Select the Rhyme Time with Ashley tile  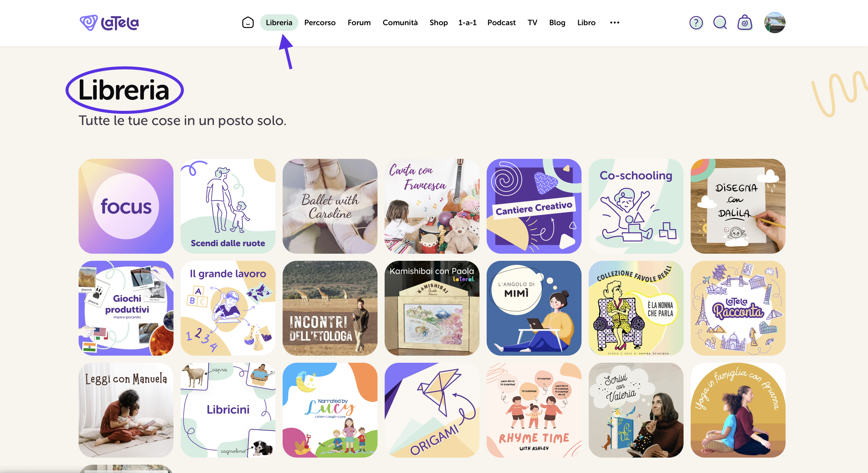tap(534, 410)
